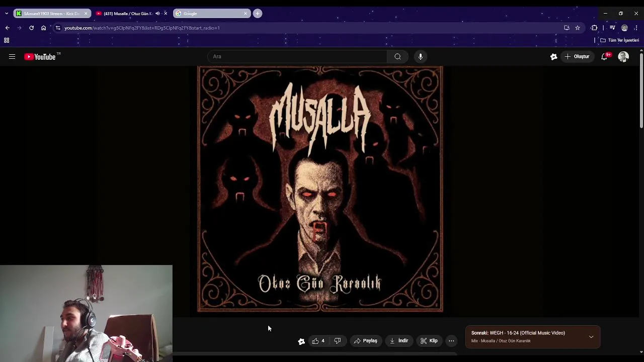
Task: Restore down the browser window
Action: click(621, 14)
